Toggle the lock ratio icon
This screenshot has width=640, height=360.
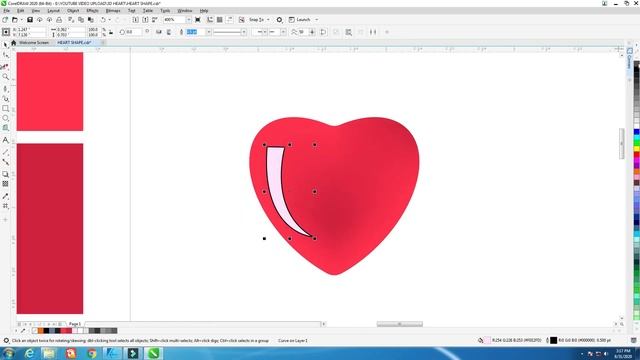pyautogui.click(x=111, y=32)
